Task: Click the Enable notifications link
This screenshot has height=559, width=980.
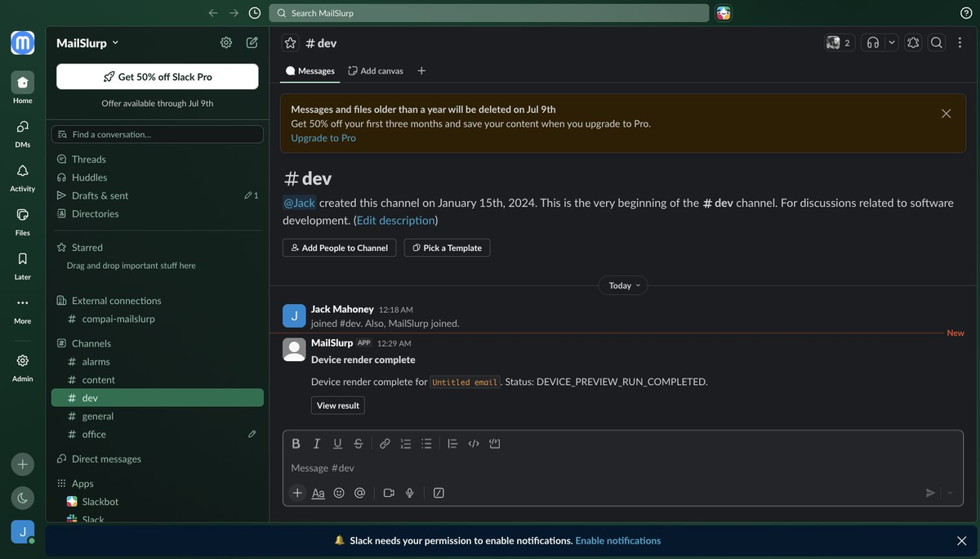Action: [618, 540]
